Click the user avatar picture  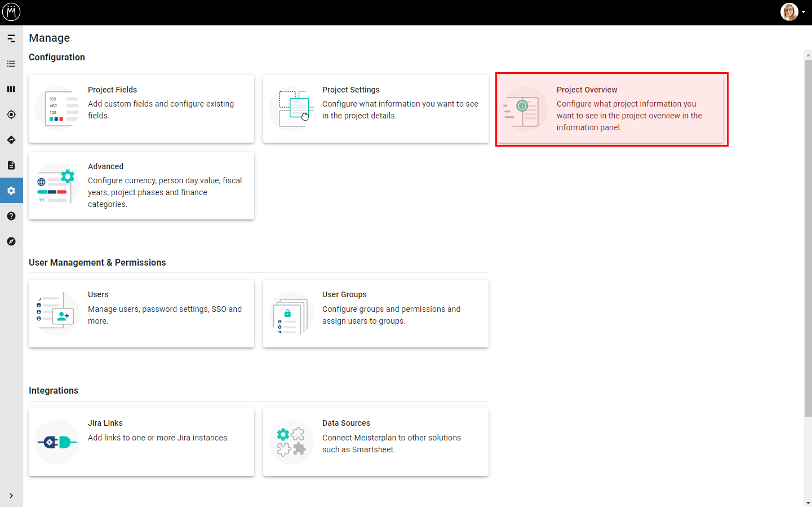tap(789, 12)
